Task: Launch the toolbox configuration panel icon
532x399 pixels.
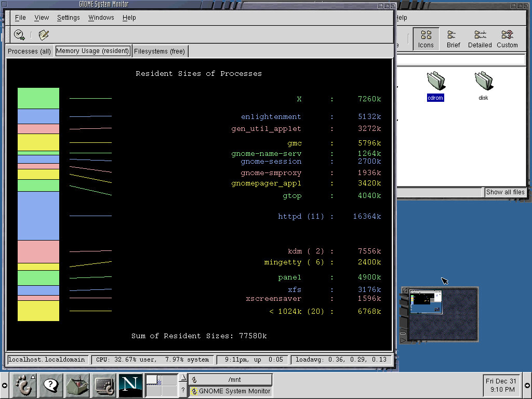Action: point(77,385)
